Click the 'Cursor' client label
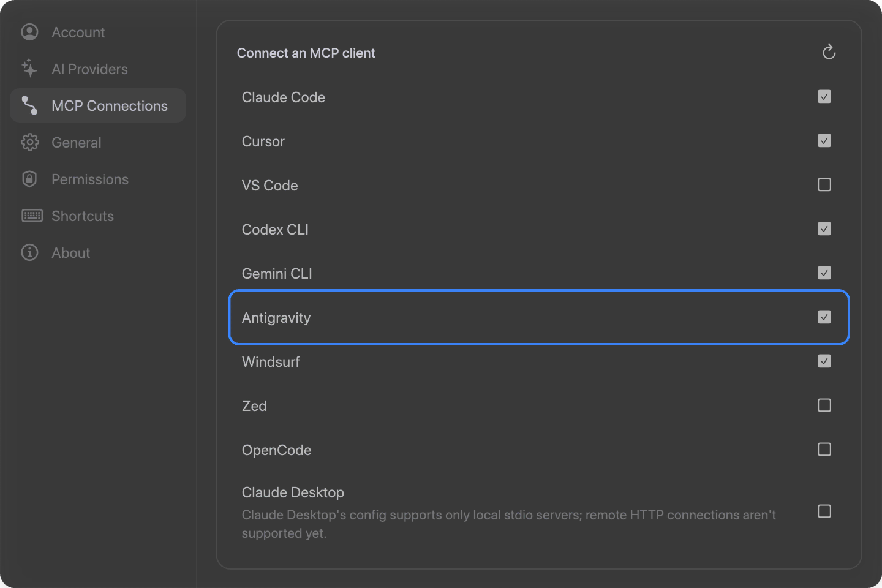The width and height of the screenshot is (882, 588). (263, 141)
